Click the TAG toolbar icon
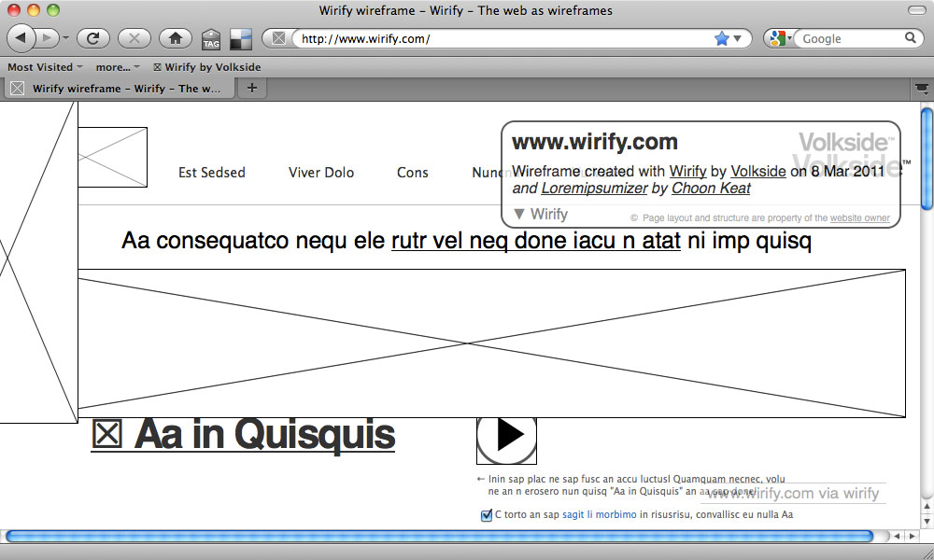The image size is (934, 560). pos(211,39)
